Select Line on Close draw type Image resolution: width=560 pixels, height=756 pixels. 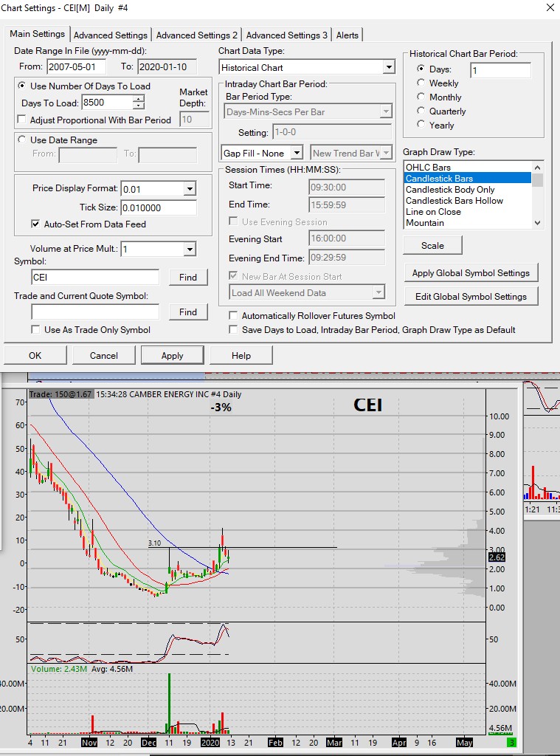click(468, 212)
